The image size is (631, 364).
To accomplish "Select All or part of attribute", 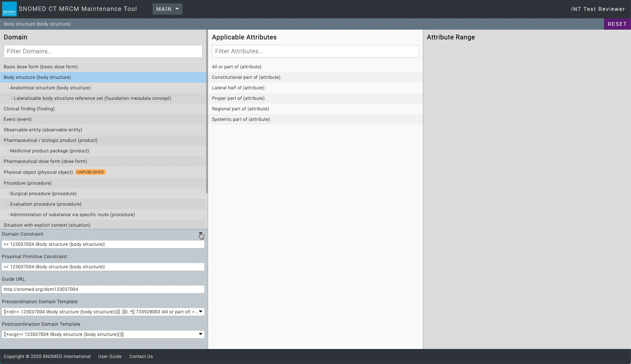I will click(x=315, y=67).
